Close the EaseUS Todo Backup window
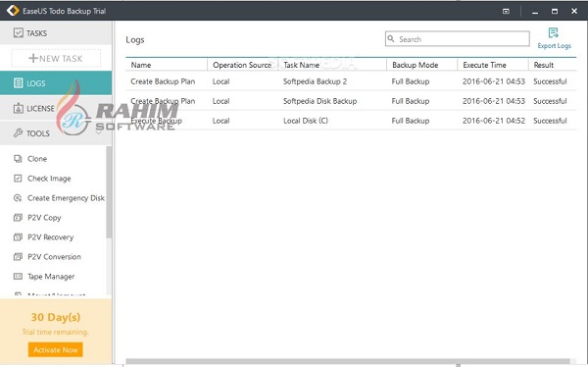This screenshot has width=588, height=367. click(574, 11)
